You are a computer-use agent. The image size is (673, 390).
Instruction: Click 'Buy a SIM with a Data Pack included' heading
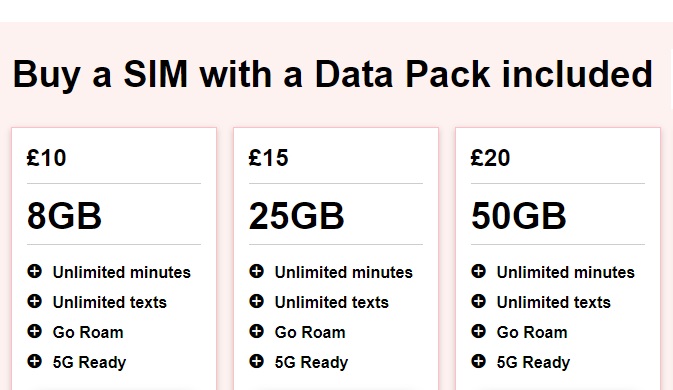(x=333, y=75)
